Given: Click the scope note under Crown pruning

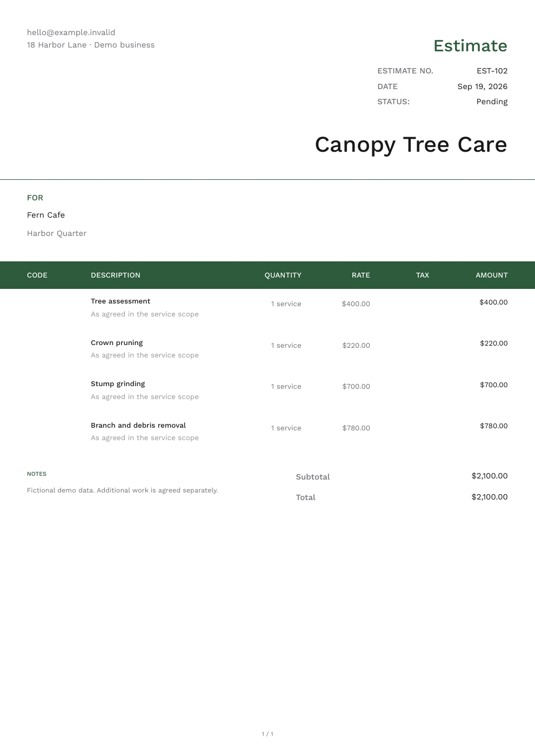Looking at the screenshot, I should [145, 355].
